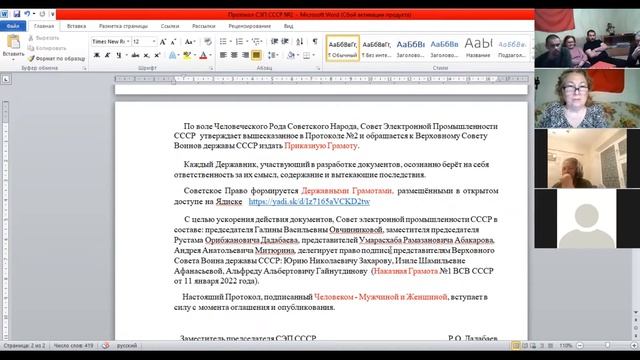Open change case Aa dropdown
Screen dimensions: 640x360
coord(189,42)
